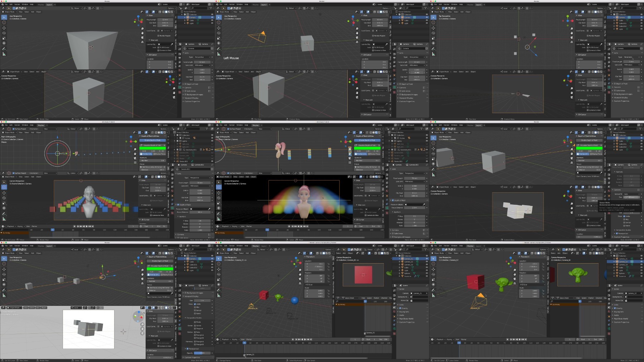Expand Custom Properties panel in stretched-cube window
This screenshot has width=644, height=362.
(192, 101)
